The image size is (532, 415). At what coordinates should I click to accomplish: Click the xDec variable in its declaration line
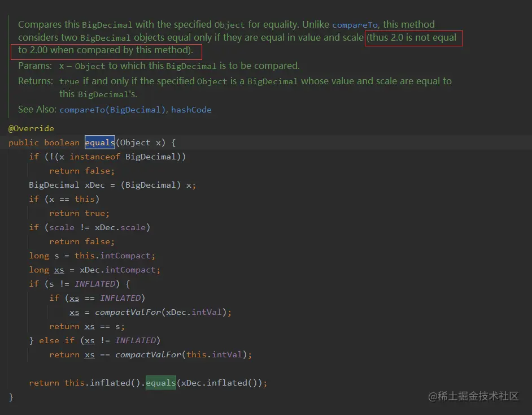[95, 185]
